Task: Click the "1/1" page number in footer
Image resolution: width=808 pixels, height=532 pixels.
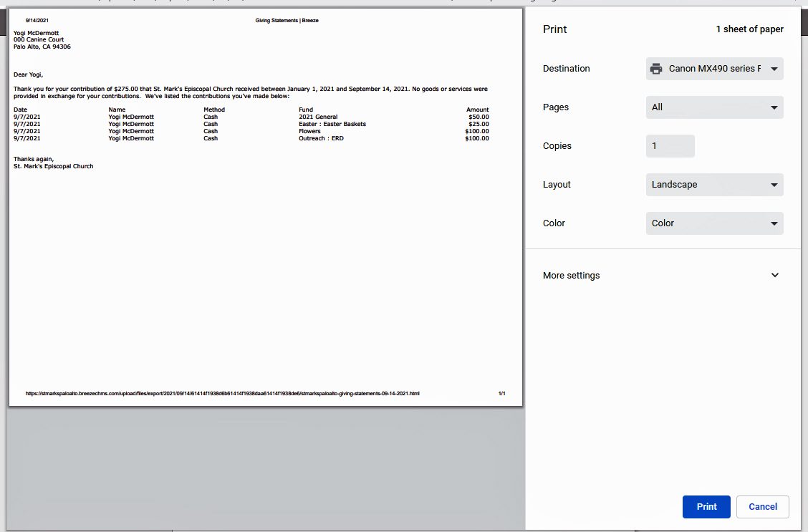Action: coord(502,394)
